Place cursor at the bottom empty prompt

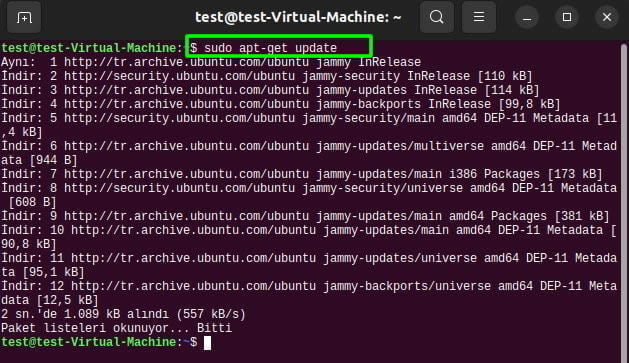pos(207,343)
